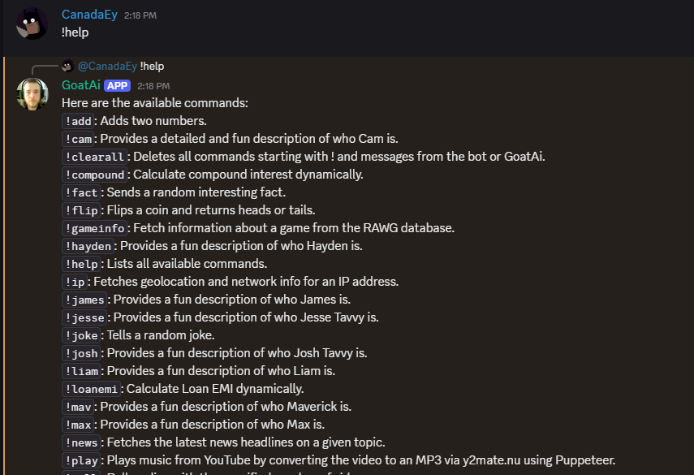Click the timestamp beside GoatAi's APP badge

coord(153,86)
